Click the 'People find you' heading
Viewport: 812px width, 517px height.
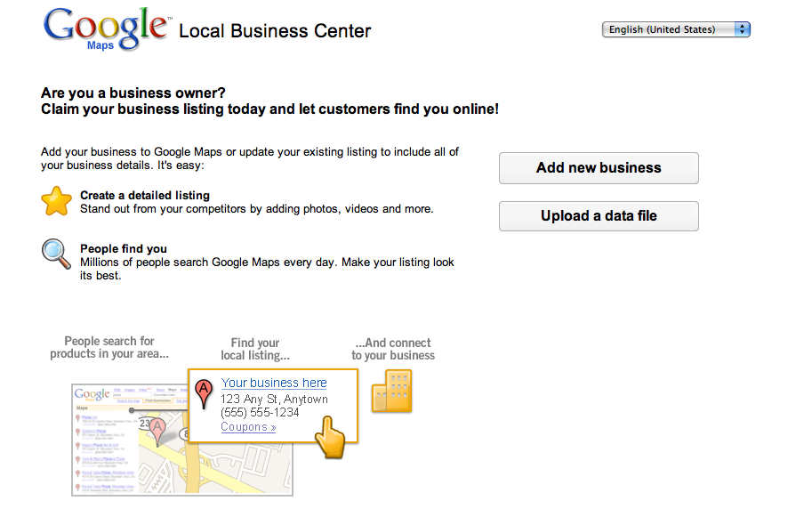coord(124,249)
